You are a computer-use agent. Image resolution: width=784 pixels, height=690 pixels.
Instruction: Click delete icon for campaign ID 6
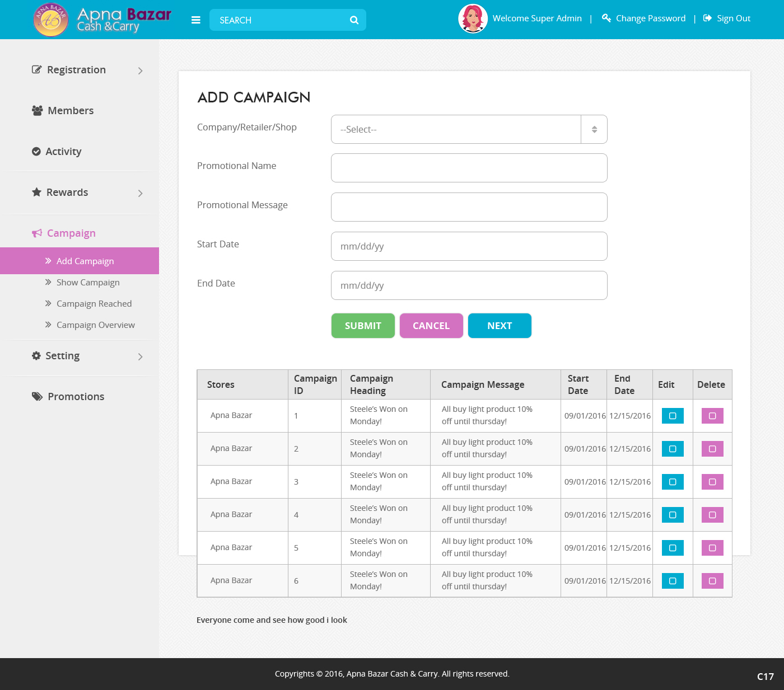pyautogui.click(x=712, y=581)
